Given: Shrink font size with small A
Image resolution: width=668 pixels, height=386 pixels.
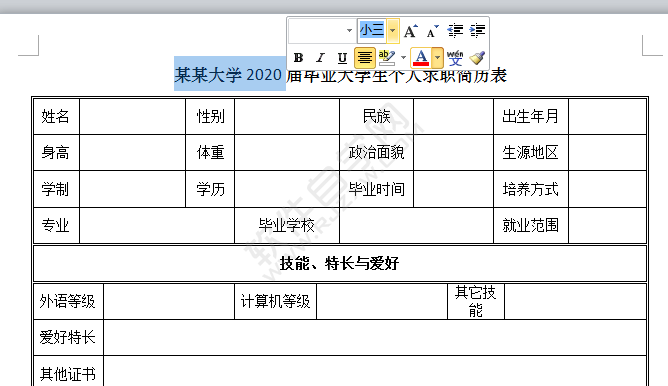Looking at the screenshot, I should click(x=432, y=31).
